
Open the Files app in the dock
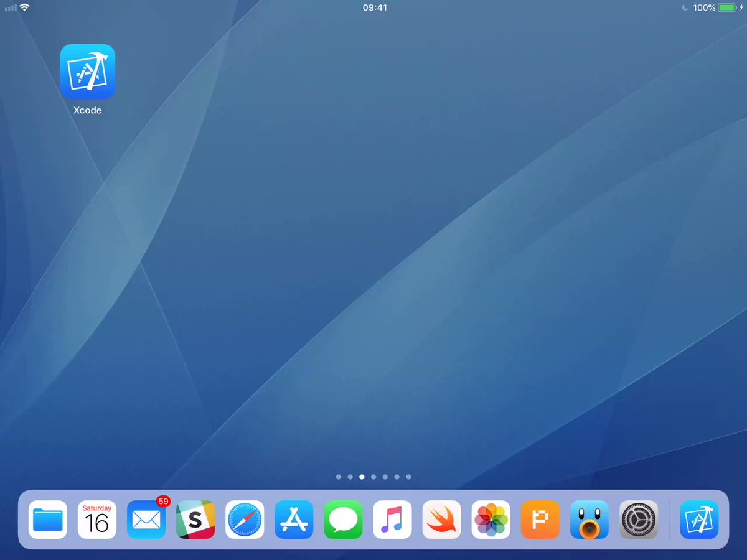[x=47, y=520]
